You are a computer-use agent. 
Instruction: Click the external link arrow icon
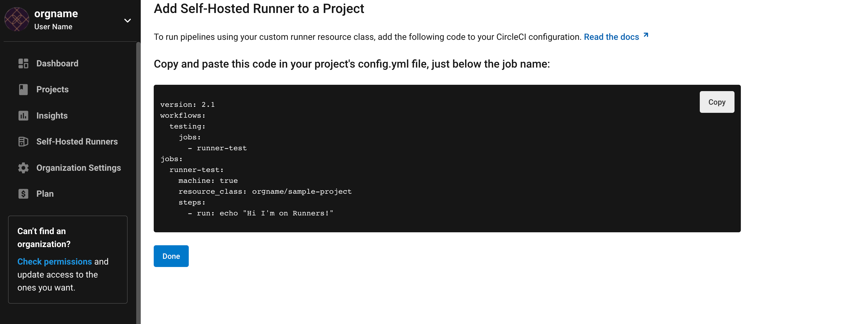coord(646,35)
